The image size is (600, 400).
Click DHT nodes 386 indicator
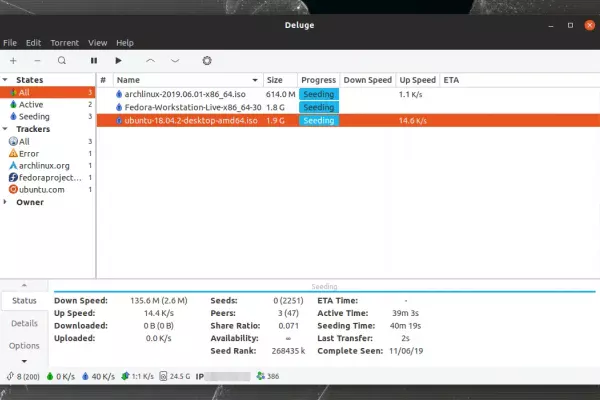(267, 376)
